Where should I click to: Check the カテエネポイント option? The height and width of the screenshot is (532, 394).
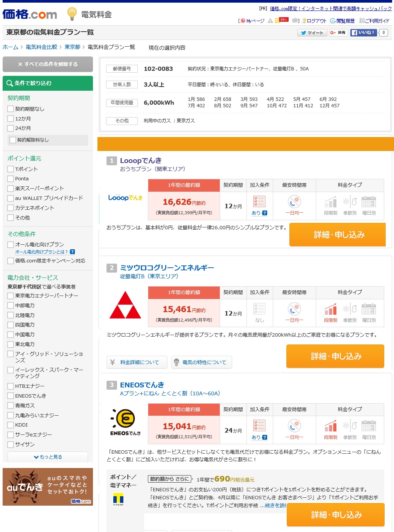coord(11,208)
